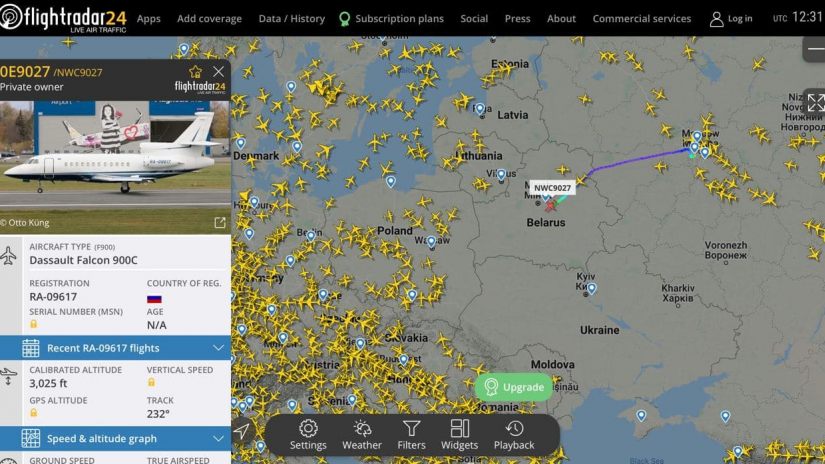
Task: Expand Speed & altitude graph section
Action: pyautogui.click(x=115, y=438)
